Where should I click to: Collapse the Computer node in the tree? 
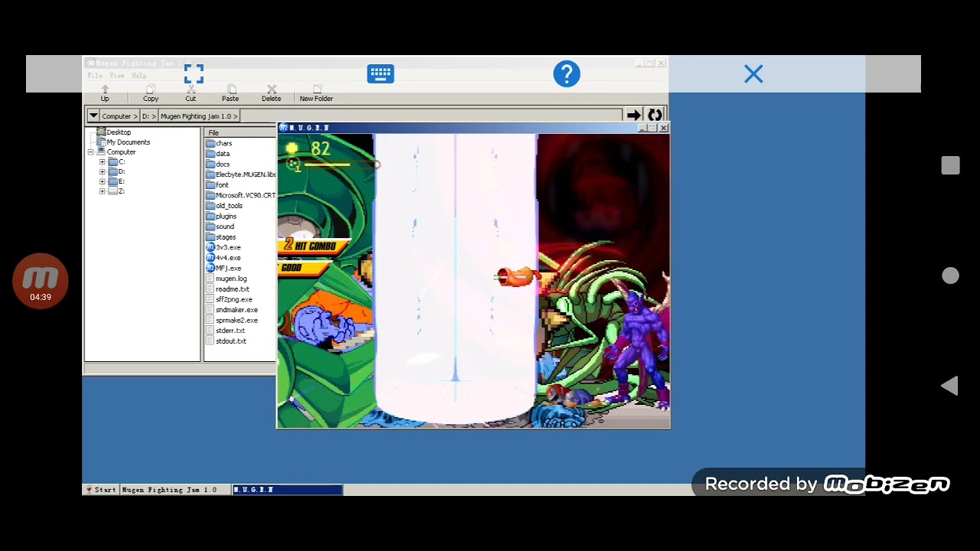pos(91,152)
